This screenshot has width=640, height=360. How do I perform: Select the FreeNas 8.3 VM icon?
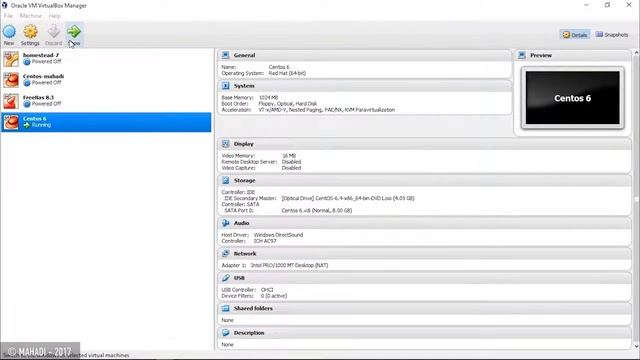tap(11, 101)
